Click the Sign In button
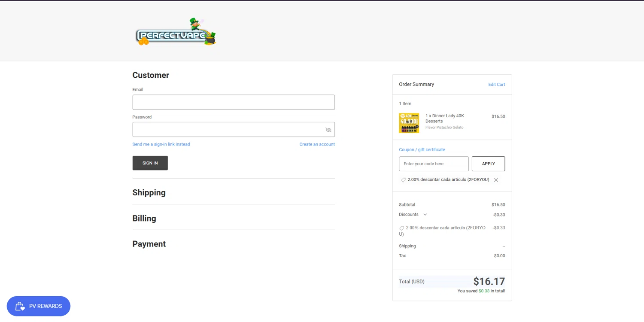The width and height of the screenshot is (644, 322). (x=150, y=163)
